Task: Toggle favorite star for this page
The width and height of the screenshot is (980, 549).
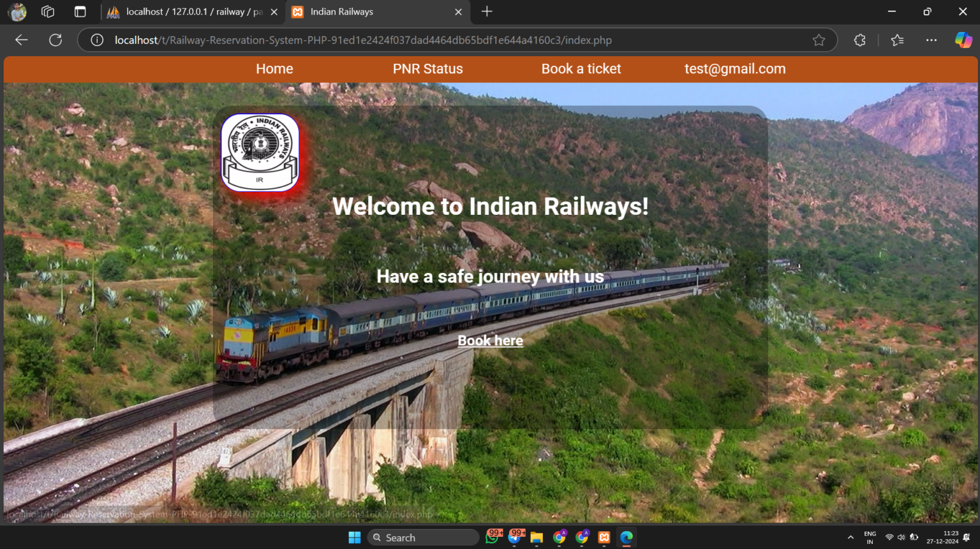Action: [x=819, y=40]
